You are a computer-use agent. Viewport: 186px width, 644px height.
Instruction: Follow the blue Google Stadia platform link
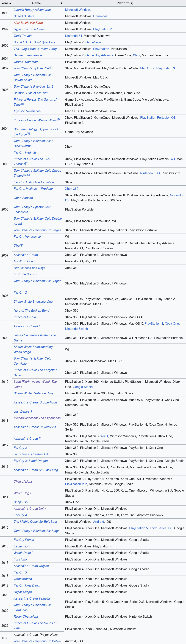point(83,387)
